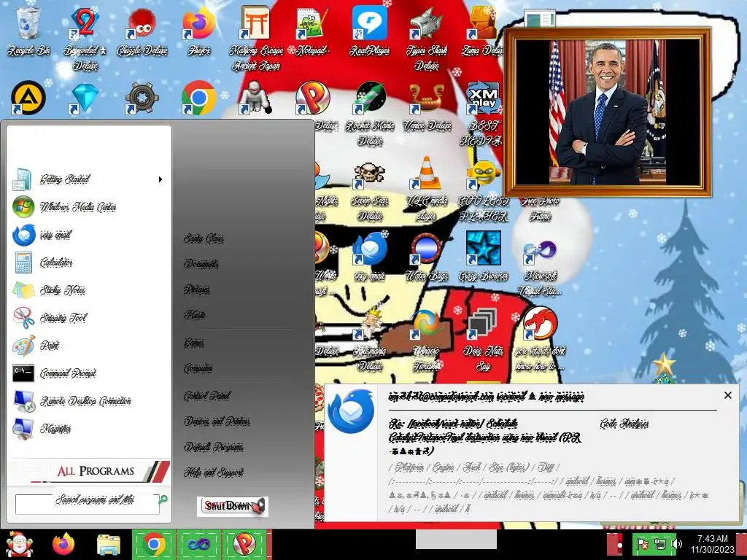Launch sexy email from Start menu
The height and width of the screenshot is (560, 747).
tap(88, 235)
